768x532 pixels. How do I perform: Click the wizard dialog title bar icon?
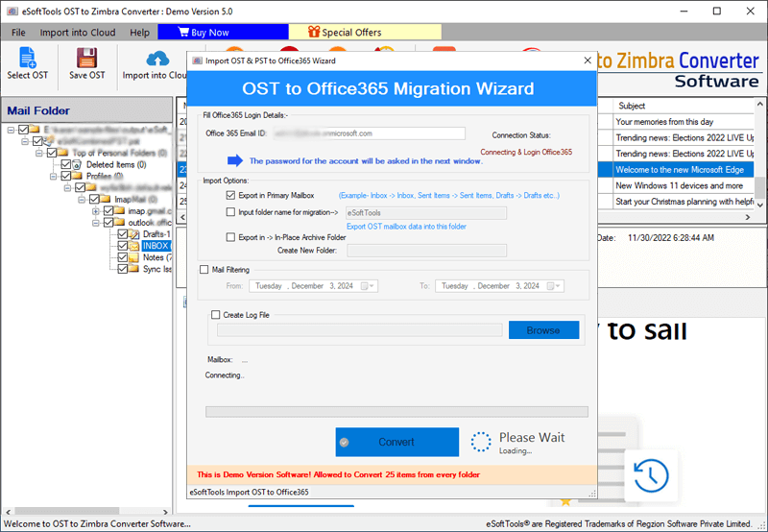pos(197,60)
